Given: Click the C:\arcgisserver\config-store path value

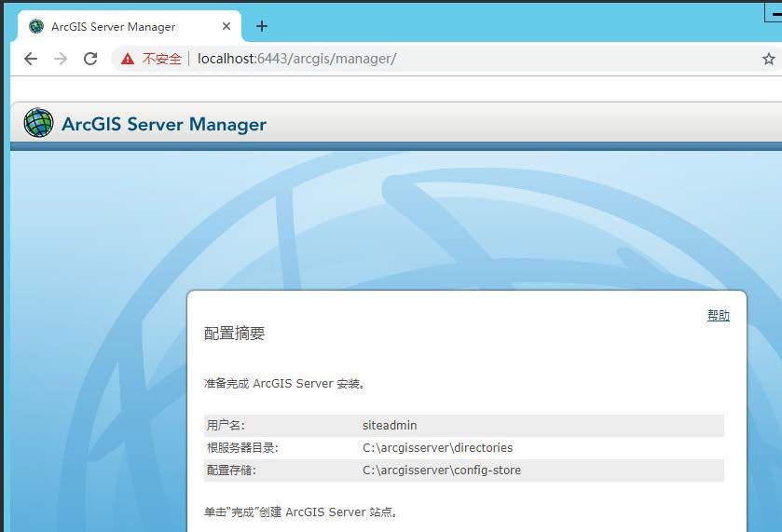Looking at the screenshot, I should point(442,471).
